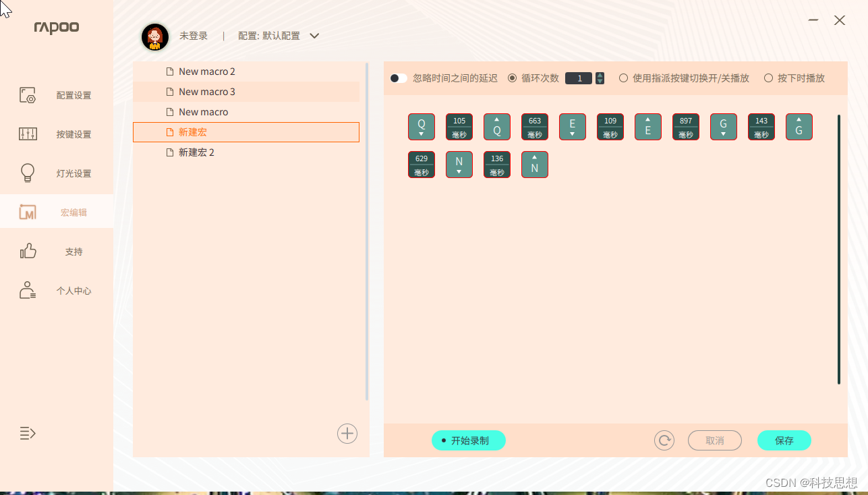Click the user avatar picture
Screen dimensions: 868x495
[x=155, y=36]
